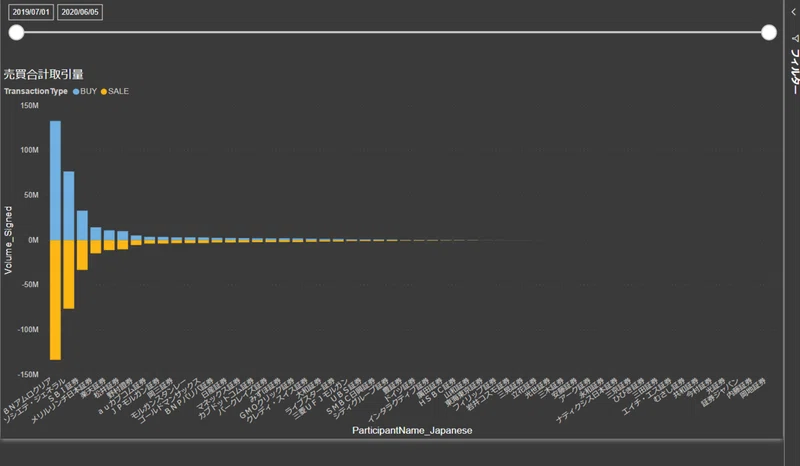The image size is (800, 466).
Task: Click the フィリップ証券 axis label
Action: click(x=474, y=395)
